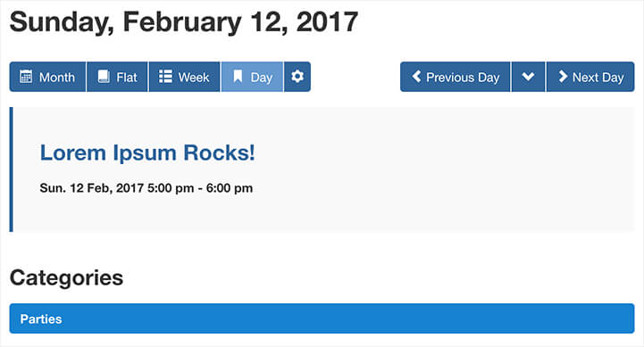
Task: Filter by the Parties category
Action: pos(41,319)
